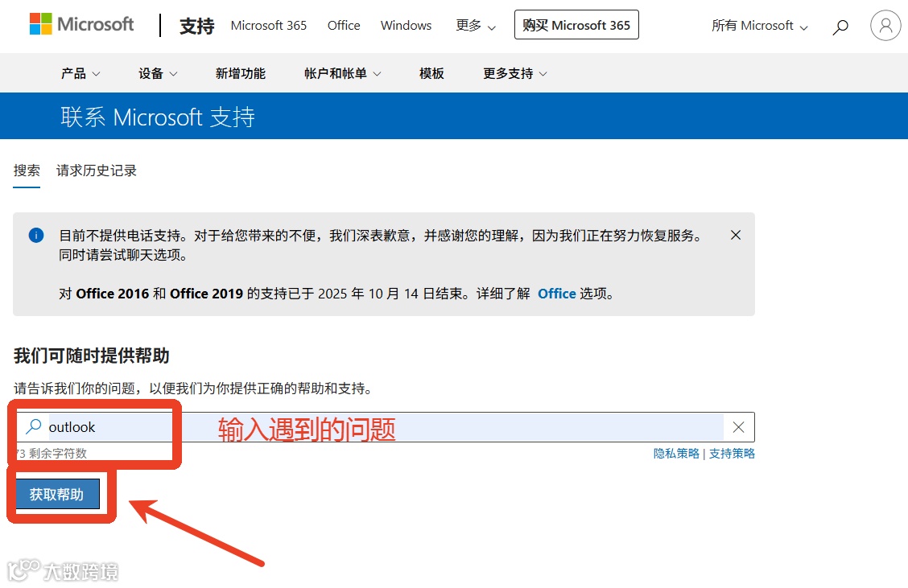This screenshot has height=588, width=908.
Task: Open the 设备 menu dropdown
Action: [x=158, y=73]
